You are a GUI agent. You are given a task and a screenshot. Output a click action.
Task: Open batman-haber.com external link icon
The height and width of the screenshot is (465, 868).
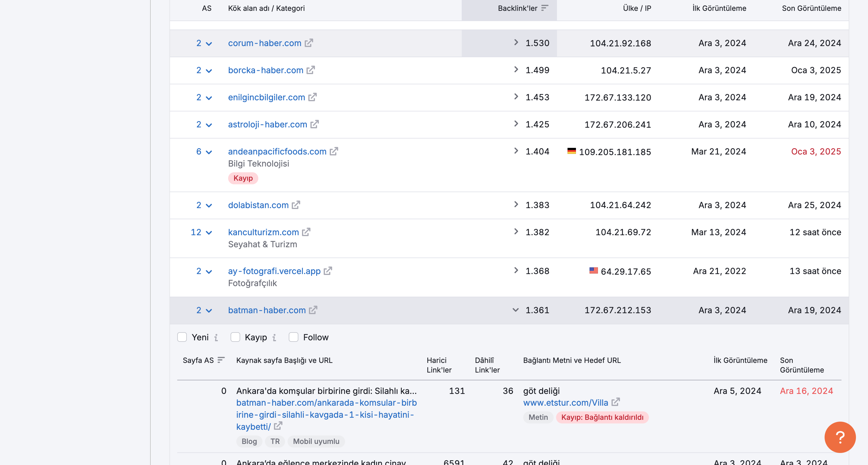[x=313, y=310]
